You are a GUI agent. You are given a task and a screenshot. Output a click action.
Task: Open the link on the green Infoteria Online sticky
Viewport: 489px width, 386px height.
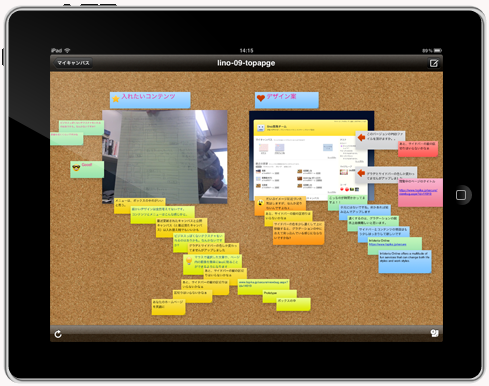pos(387,244)
